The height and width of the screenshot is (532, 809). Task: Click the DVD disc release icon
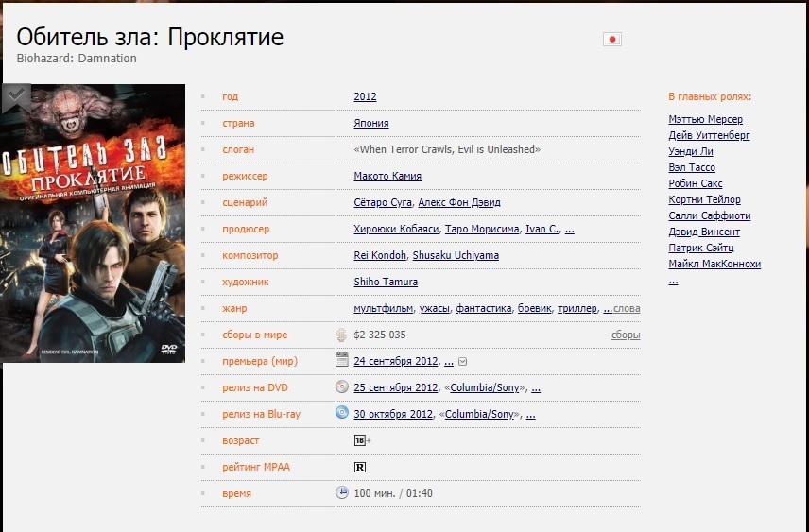[x=342, y=386]
